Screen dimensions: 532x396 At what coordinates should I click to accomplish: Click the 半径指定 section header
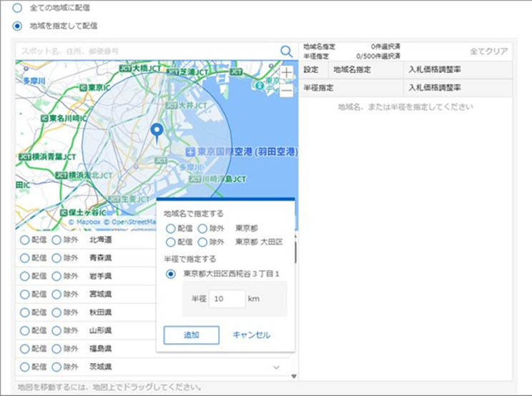319,88
